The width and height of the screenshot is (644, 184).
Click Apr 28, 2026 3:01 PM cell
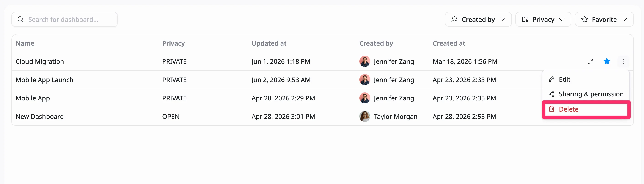[x=283, y=116]
